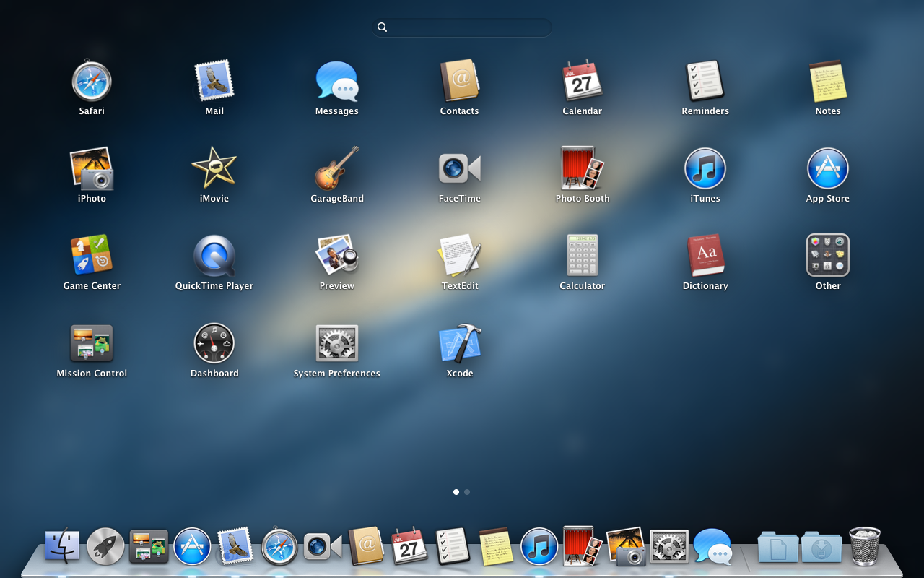Image resolution: width=924 pixels, height=578 pixels.
Task: Open the Other folder in Launchpad
Action: point(828,255)
